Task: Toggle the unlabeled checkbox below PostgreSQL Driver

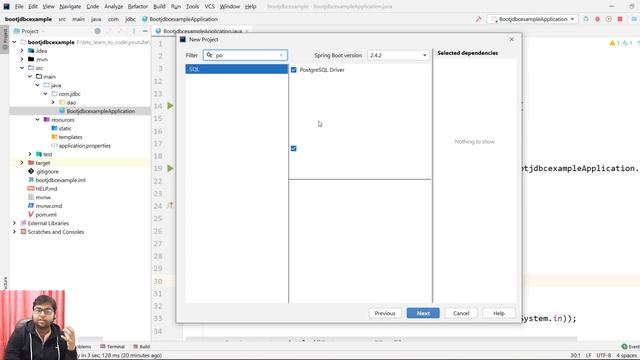Action: pyautogui.click(x=293, y=148)
